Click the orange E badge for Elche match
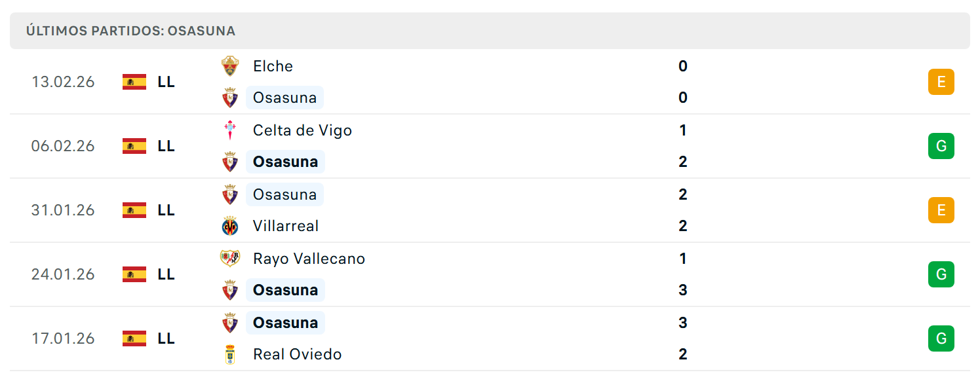This screenshot has width=980, height=383. [941, 82]
